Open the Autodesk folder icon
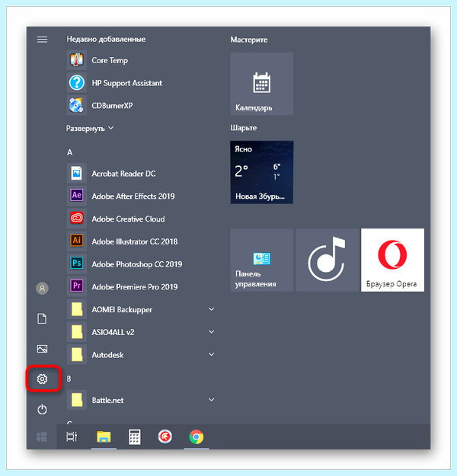The width and height of the screenshot is (457, 476). 77,355
